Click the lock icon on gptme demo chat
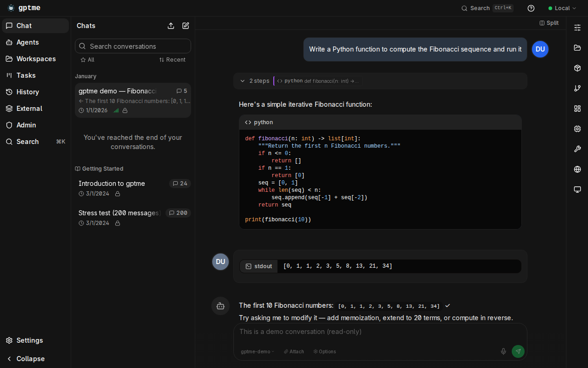Viewport: 588px width, 368px height. coord(125,110)
